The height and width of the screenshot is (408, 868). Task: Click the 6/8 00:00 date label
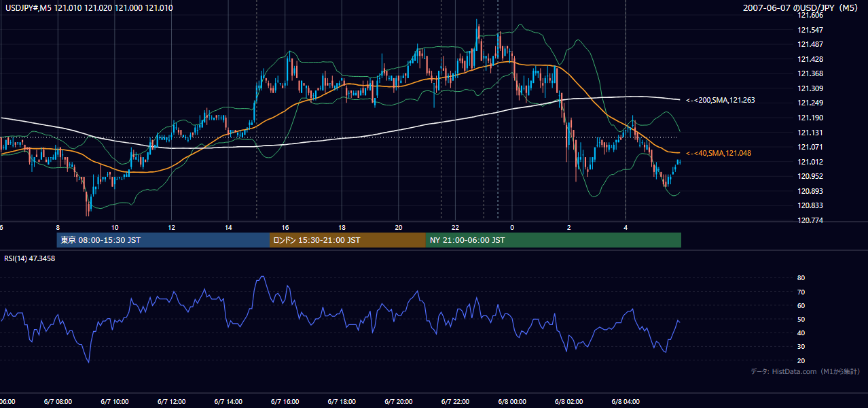(511, 402)
